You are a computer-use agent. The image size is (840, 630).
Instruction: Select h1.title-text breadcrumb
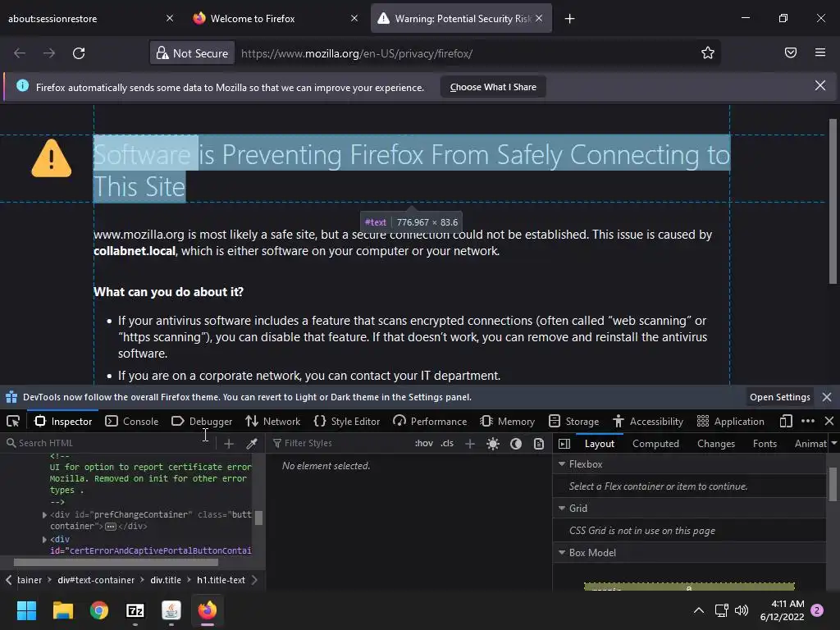pos(221,580)
